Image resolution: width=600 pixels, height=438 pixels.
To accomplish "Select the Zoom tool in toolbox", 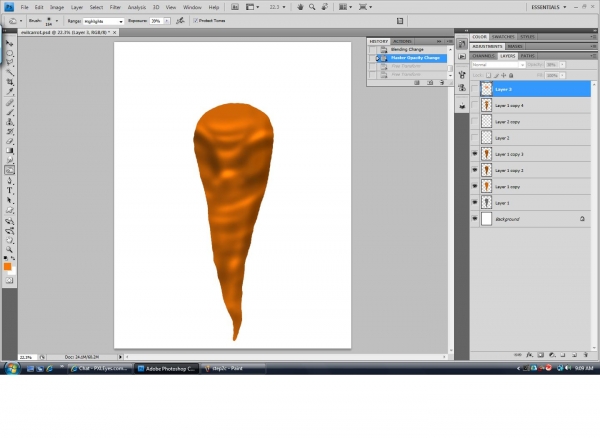I will click(x=10, y=249).
